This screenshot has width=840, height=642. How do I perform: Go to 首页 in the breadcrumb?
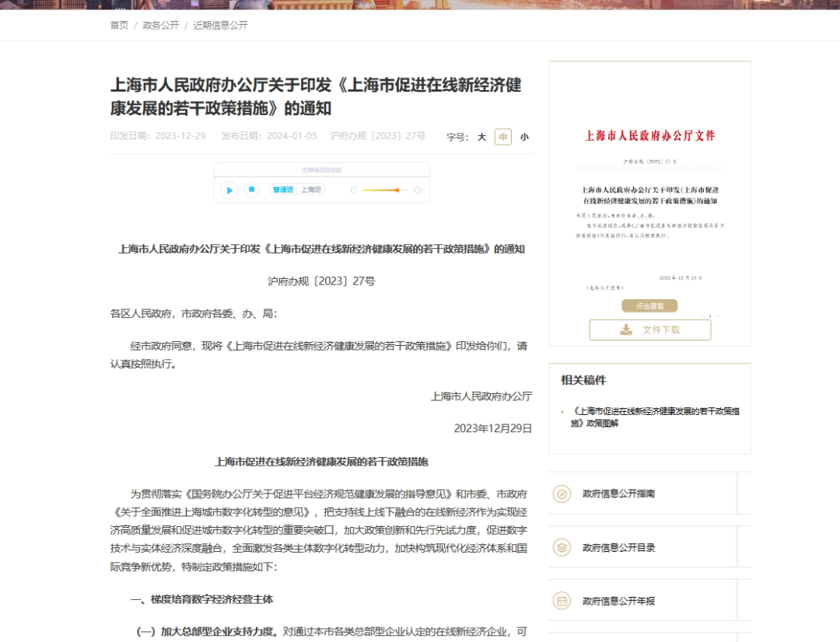(120, 25)
